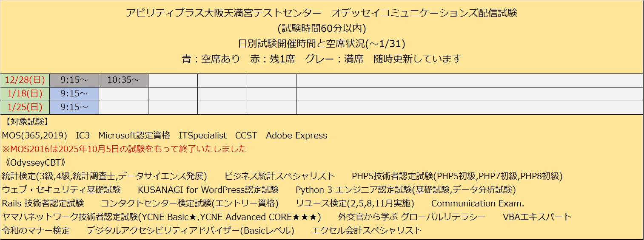The height and width of the screenshot is (240, 644).
Task: Click the 12/28(日) date cell
Action: coord(25,80)
